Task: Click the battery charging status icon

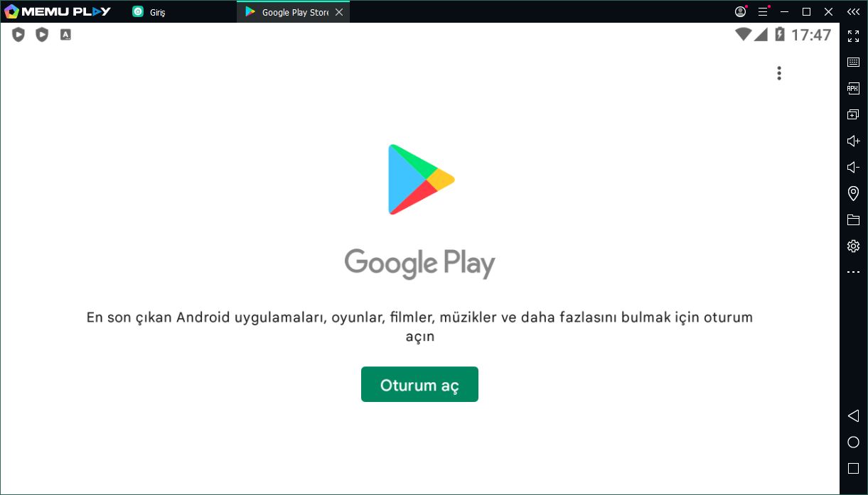Action: (x=779, y=34)
